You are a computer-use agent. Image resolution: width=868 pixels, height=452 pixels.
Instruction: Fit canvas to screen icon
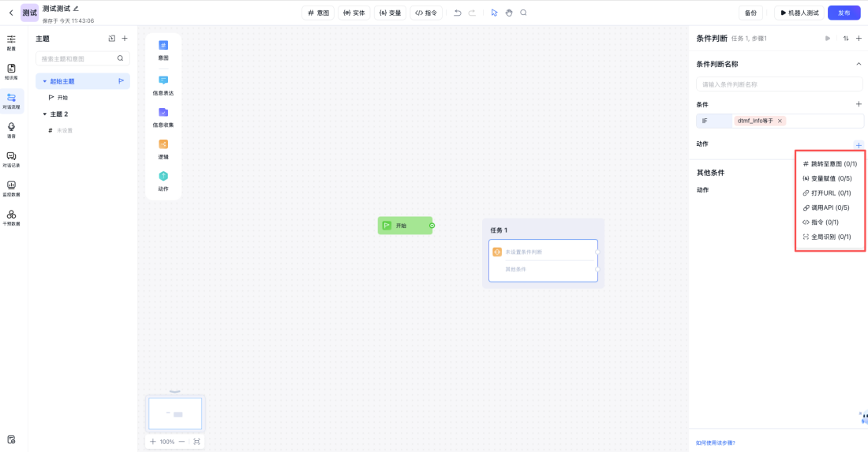196,442
